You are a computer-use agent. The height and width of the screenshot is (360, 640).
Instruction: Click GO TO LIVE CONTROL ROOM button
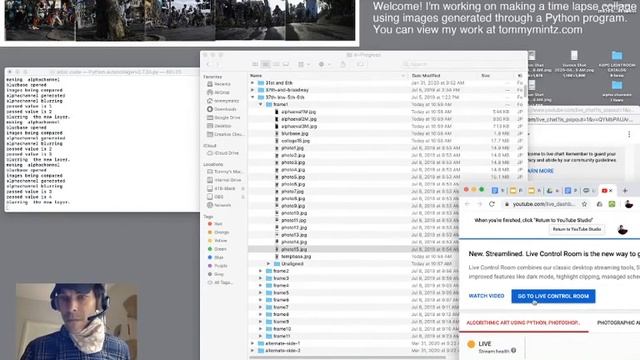point(553,296)
